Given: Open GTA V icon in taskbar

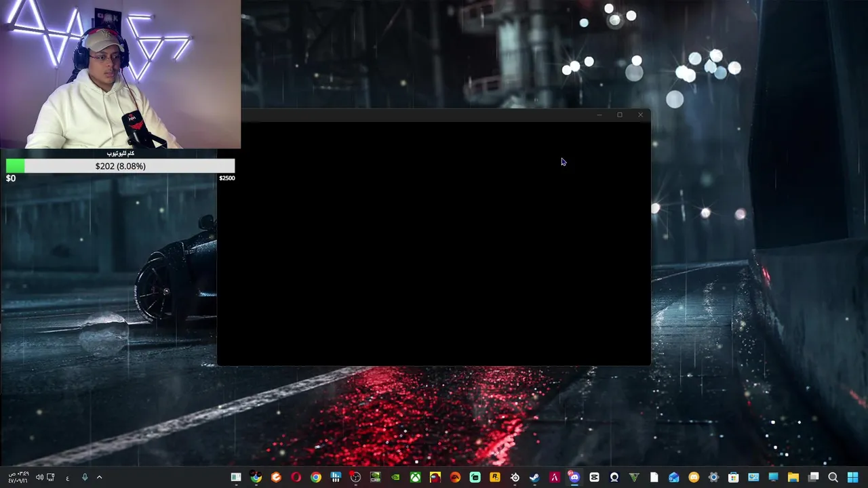Looking at the screenshot, I should point(634,478).
